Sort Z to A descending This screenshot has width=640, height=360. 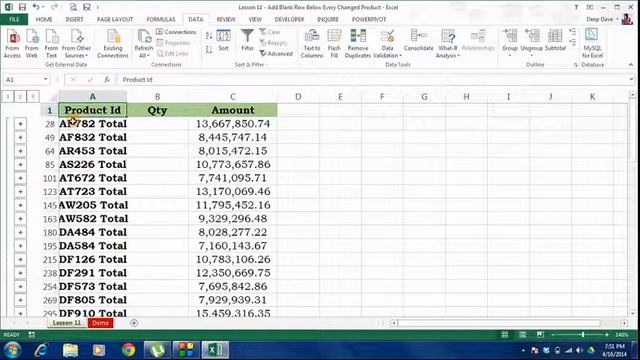(x=209, y=49)
